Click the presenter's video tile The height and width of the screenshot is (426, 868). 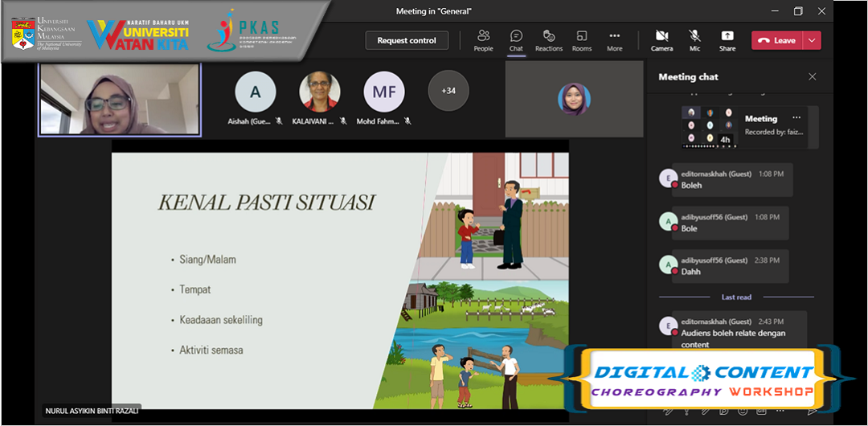click(x=120, y=99)
